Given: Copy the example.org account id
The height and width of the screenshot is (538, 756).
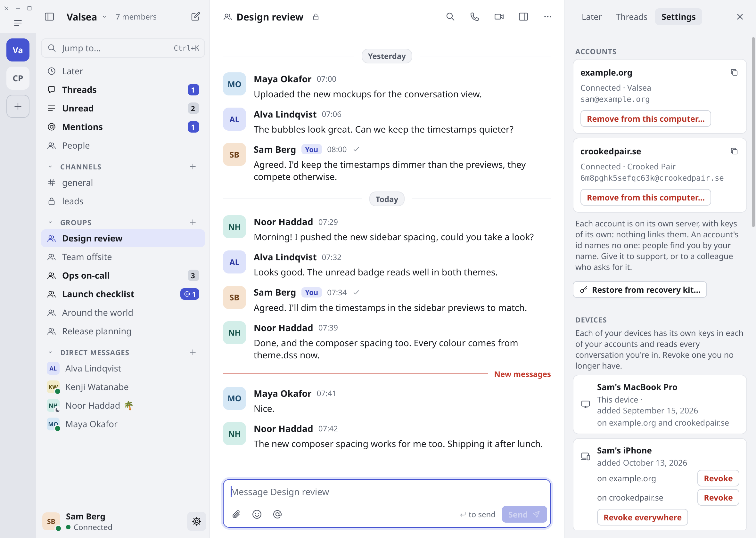Looking at the screenshot, I should point(734,73).
